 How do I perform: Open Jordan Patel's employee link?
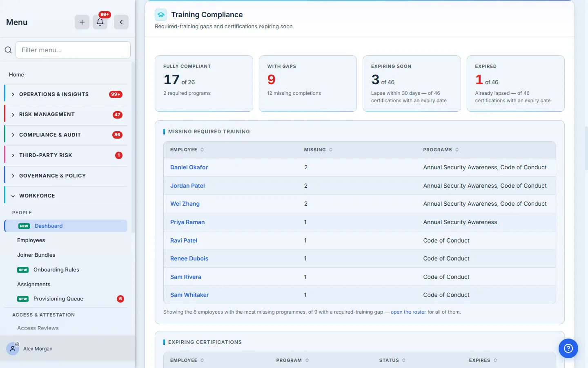point(187,186)
